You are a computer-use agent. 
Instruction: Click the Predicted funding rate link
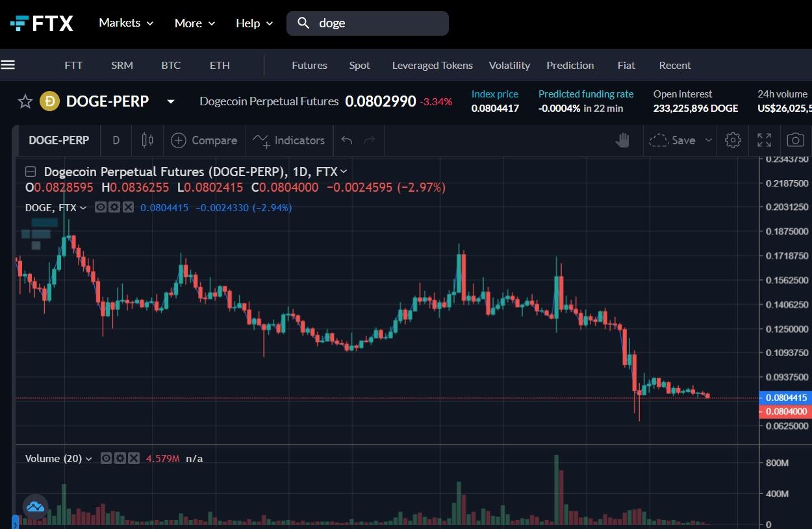[x=586, y=94]
